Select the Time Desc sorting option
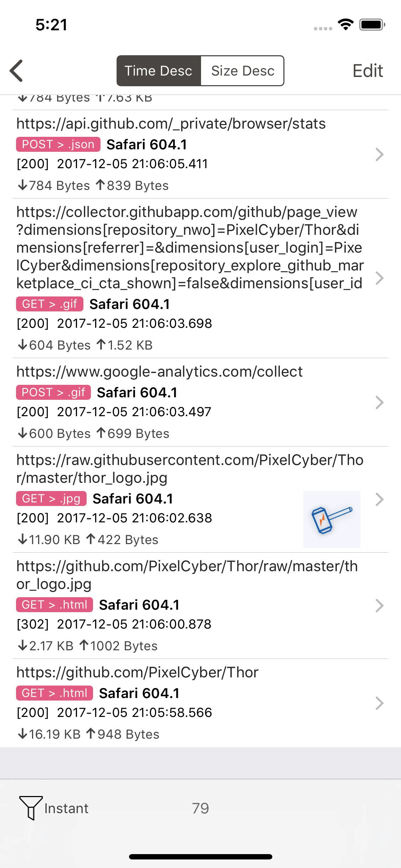The image size is (401, 868). (x=158, y=71)
